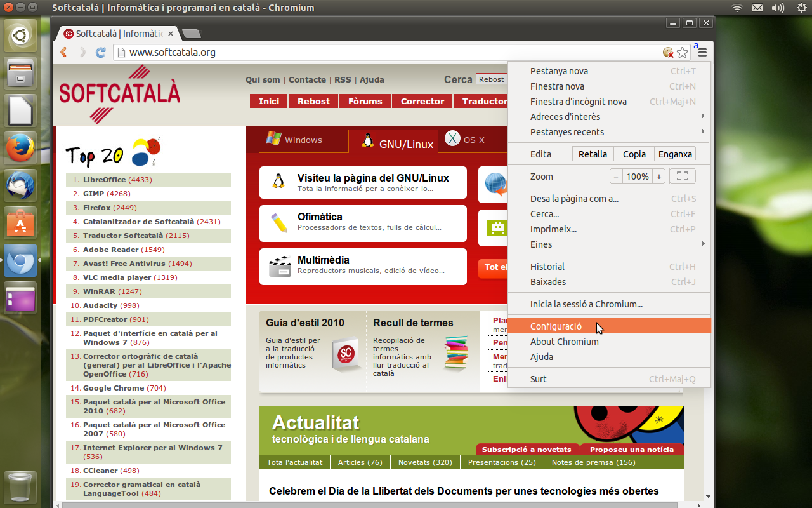Open Ubuntu Dash launcher icon
Screen dimensions: 812x508
[20, 36]
